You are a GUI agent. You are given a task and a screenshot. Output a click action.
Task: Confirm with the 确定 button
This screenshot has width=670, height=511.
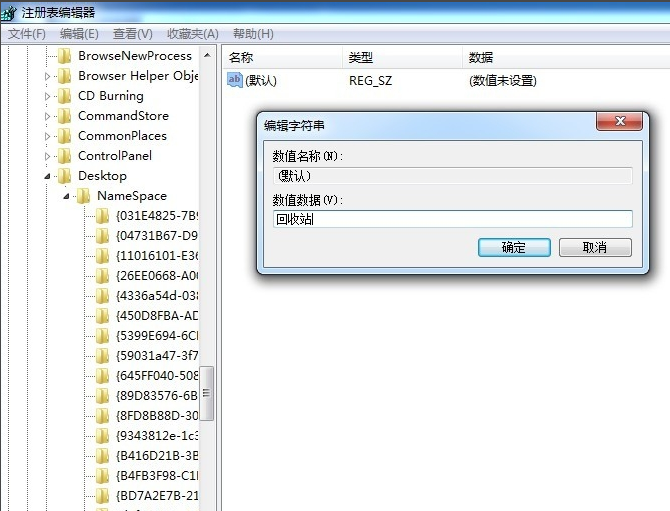514,247
